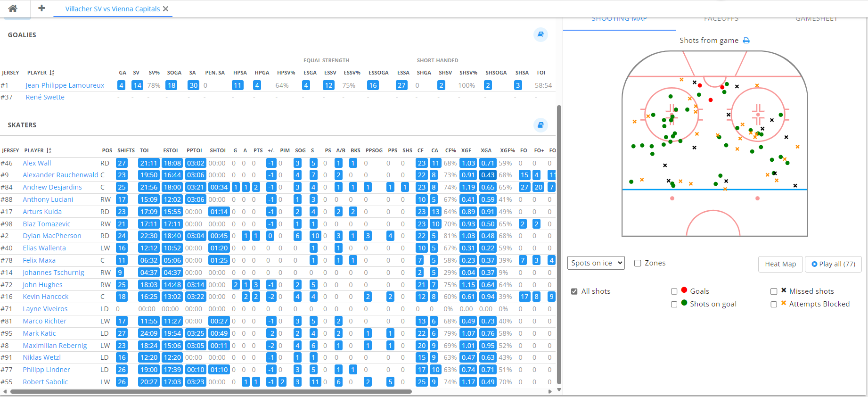The image size is (868, 397).
Task: Open a new tab with plus icon
Action: 41,8
